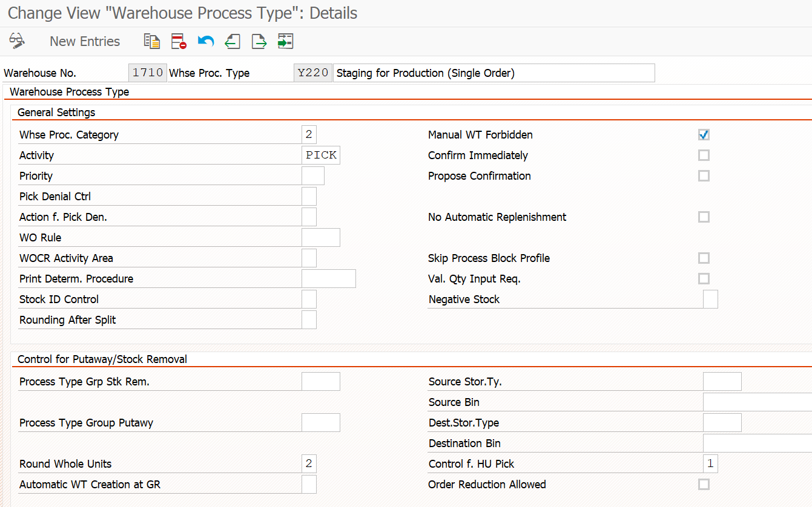Enable the Confirm Immediately checkbox
This screenshot has height=507, width=812.
point(704,155)
